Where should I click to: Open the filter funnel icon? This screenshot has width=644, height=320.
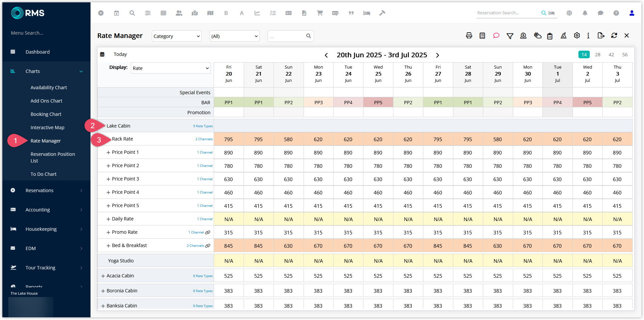pyautogui.click(x=510, y=36)
